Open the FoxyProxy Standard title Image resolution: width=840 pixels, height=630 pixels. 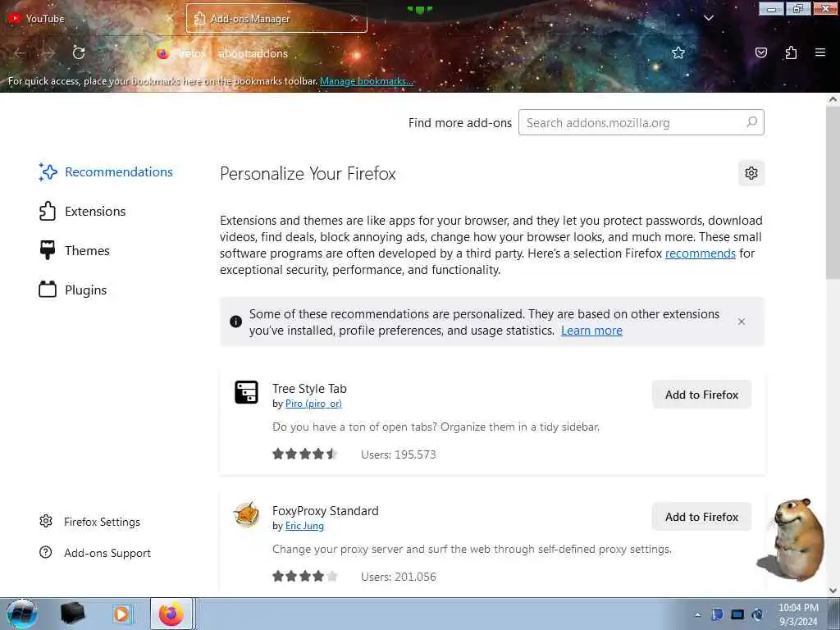325,510
